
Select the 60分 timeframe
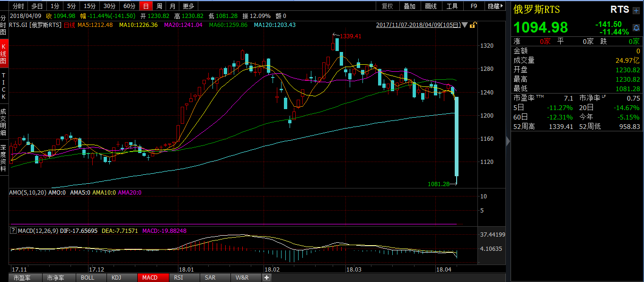pos(129,6)
